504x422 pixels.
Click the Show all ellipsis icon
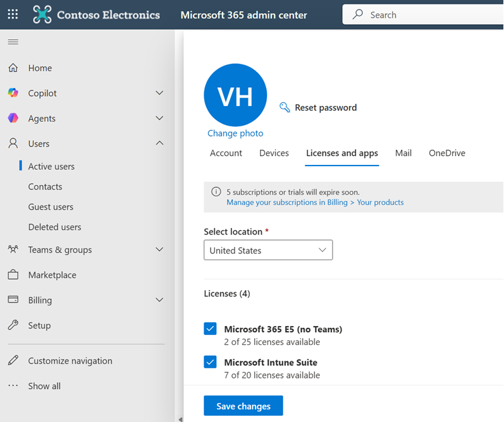click(13, 385)
